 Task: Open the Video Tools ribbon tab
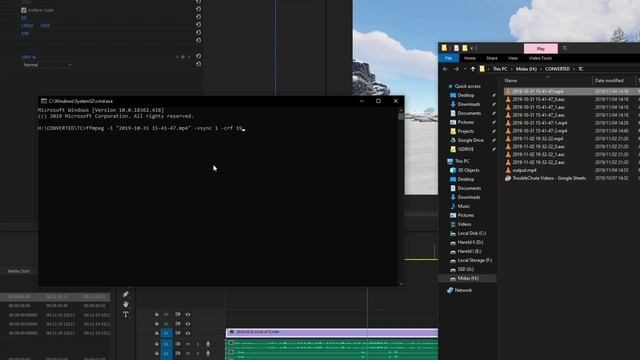[540, 58]
